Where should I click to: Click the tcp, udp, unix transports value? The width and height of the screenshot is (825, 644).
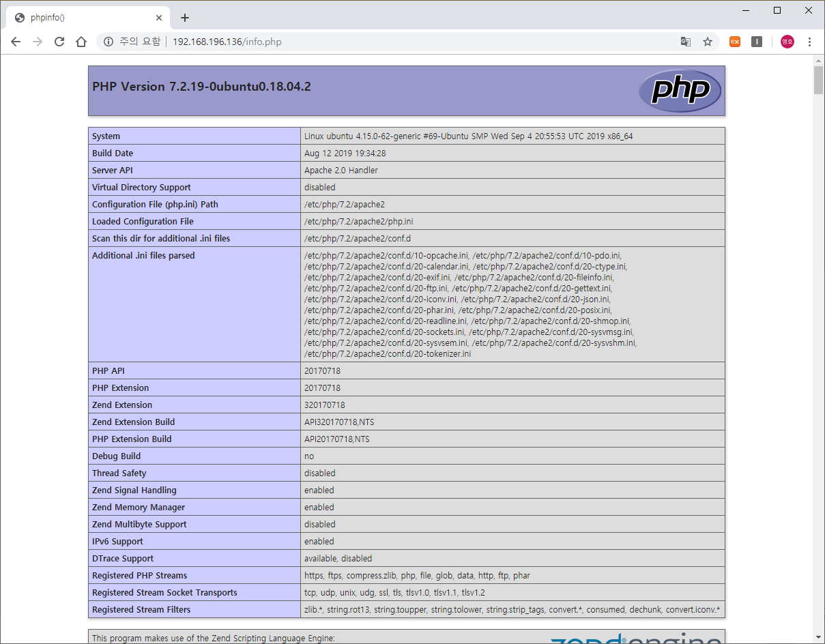[396, 593]
